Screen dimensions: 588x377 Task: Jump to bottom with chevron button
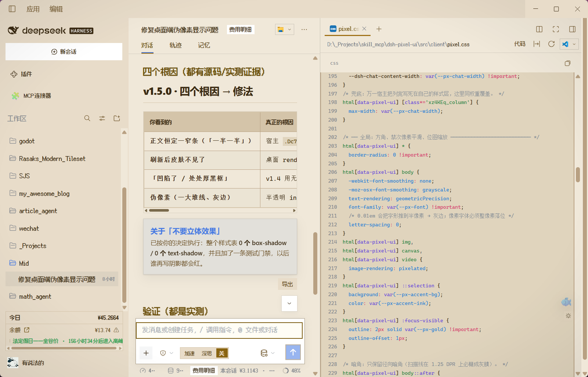(289, 304)
